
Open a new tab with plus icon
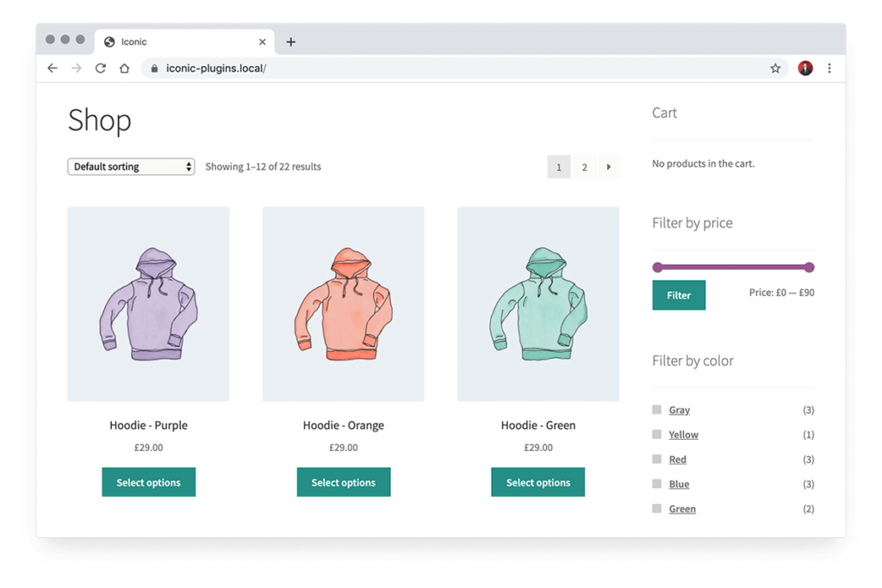[x=291, y=42]
